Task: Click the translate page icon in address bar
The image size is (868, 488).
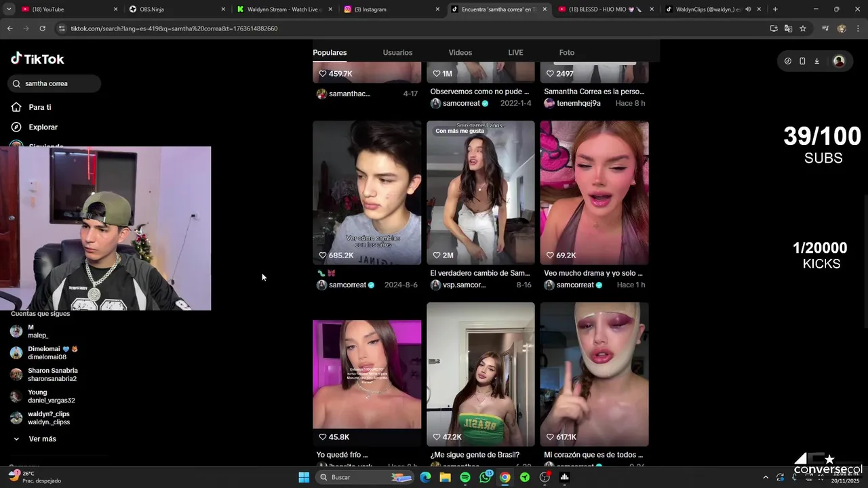Action: [788, 28]
